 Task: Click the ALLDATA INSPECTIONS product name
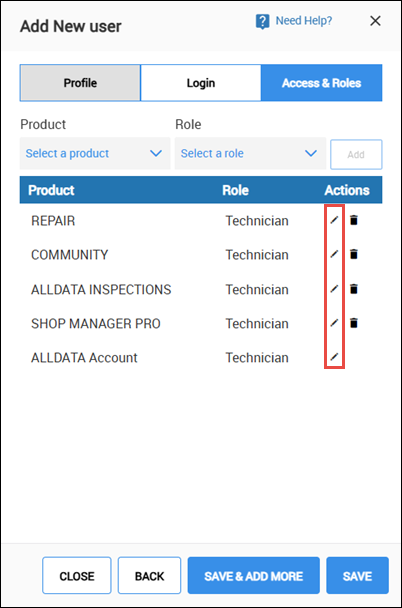101,289
